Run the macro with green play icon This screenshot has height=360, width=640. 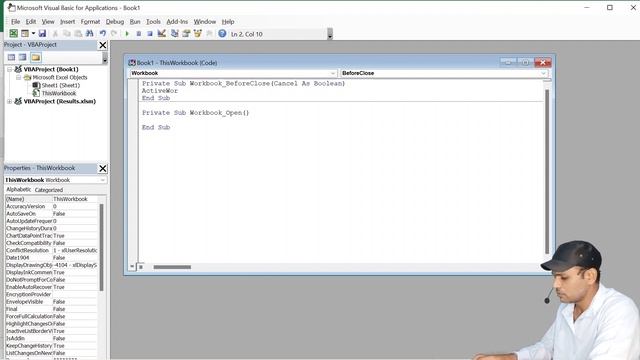pos(127,34)
